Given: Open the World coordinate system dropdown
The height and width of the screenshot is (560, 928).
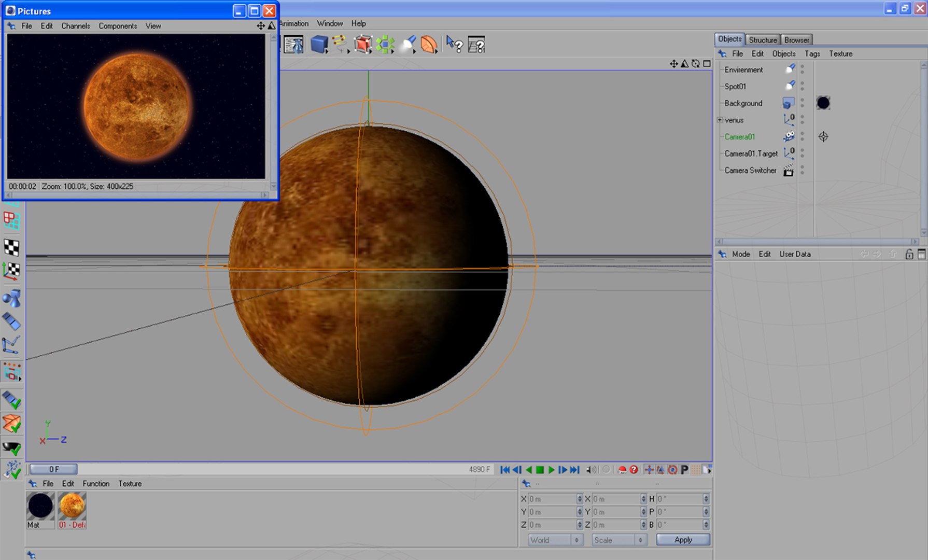Looking at the screenshot, I should 555,540.
